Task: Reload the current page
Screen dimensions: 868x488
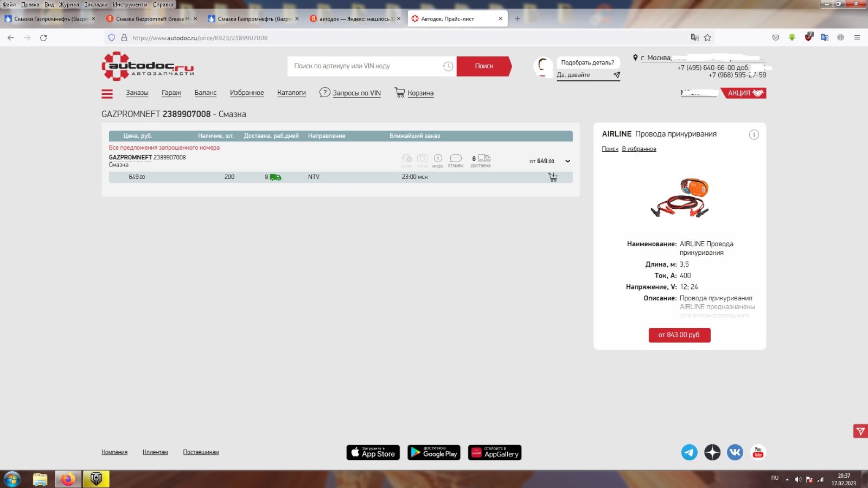Action: pyautogui.click(x=43, y=37)
